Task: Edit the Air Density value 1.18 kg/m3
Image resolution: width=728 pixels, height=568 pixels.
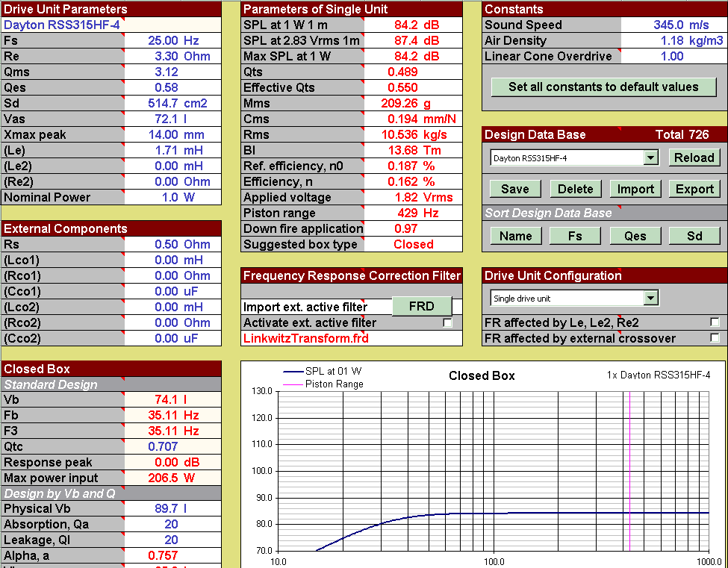Action: (673, 40)
